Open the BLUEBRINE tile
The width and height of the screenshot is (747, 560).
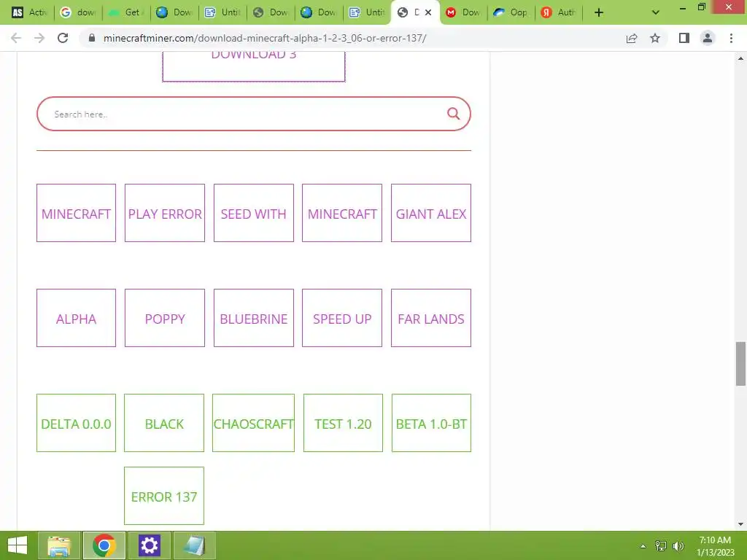[253, 318]
